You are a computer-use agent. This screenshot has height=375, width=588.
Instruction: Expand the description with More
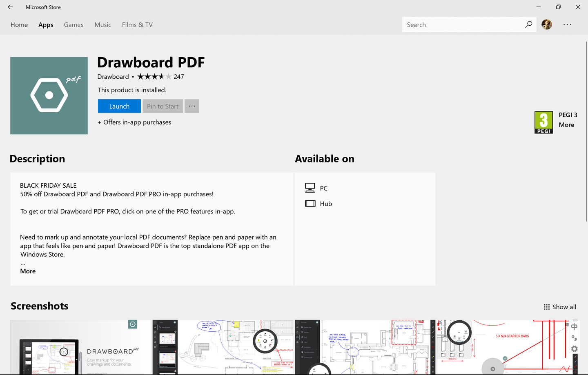[x=27, y=271]
